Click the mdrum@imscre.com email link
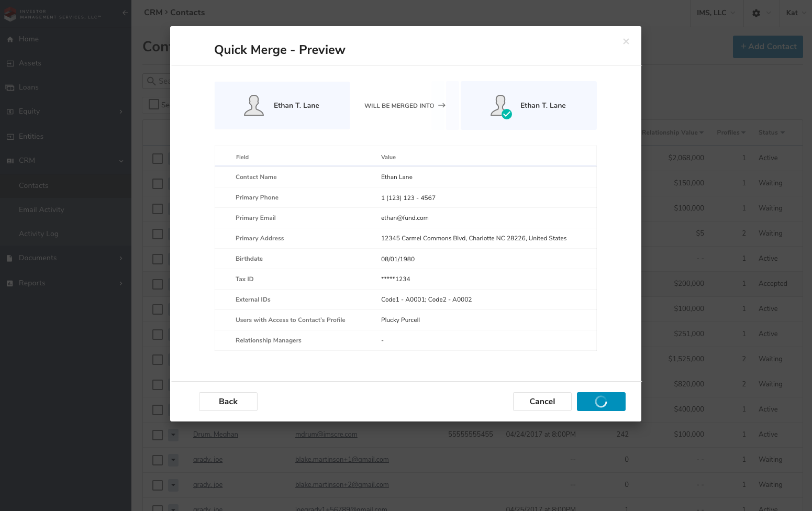Image resolution: width=812 pixels, height=511 pixels. tap(326, 435)
